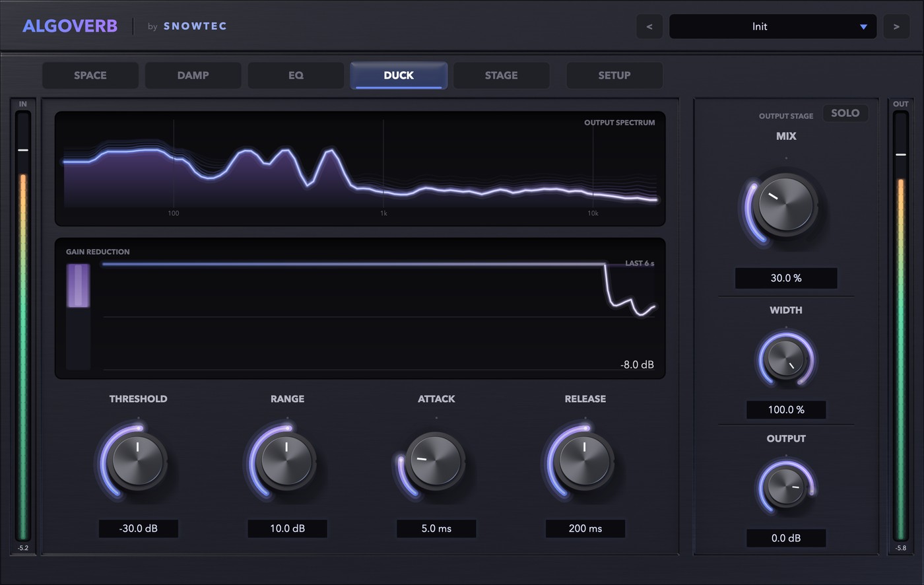
Task: Click the MIX knob
Action: tap(786, 204)
